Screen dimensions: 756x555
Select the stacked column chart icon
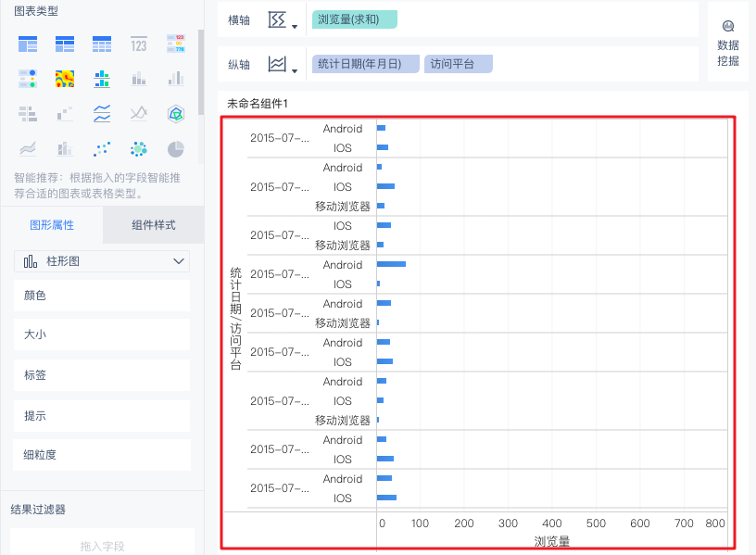click(x=139, y=79)
